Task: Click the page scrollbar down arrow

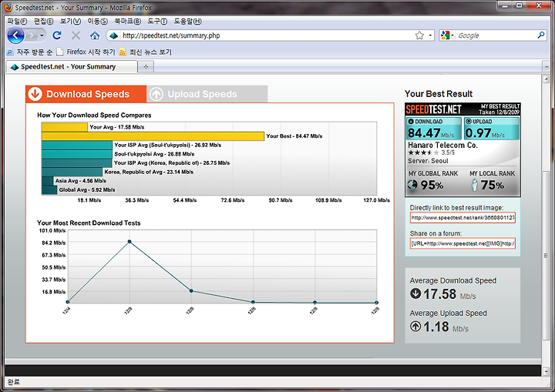Action: point(546,371)
